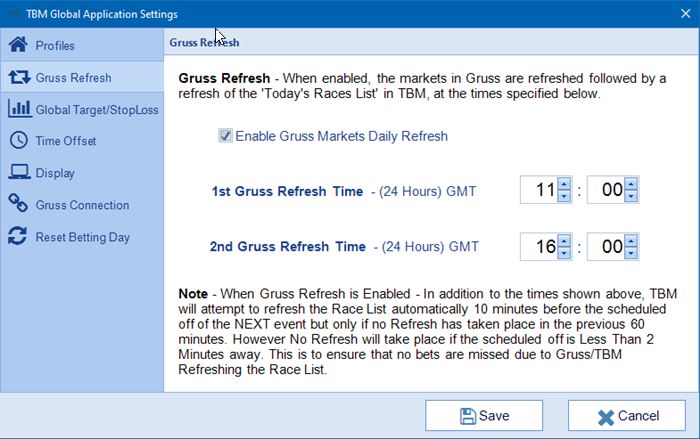Toggle Enable Gruss Markets Daily Refresh checkbox
The width and height of the screenshot is (700, 439).
[225, 135]
